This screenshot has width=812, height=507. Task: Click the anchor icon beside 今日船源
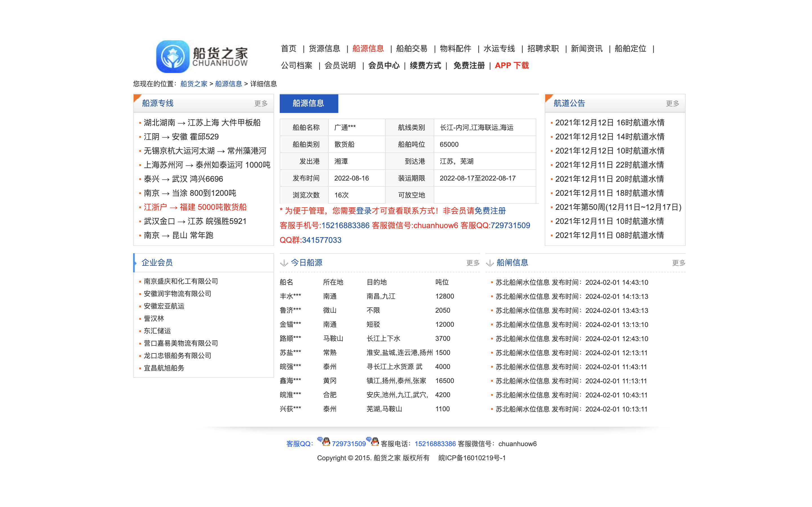pyautogui.click(x=284, y=263)
